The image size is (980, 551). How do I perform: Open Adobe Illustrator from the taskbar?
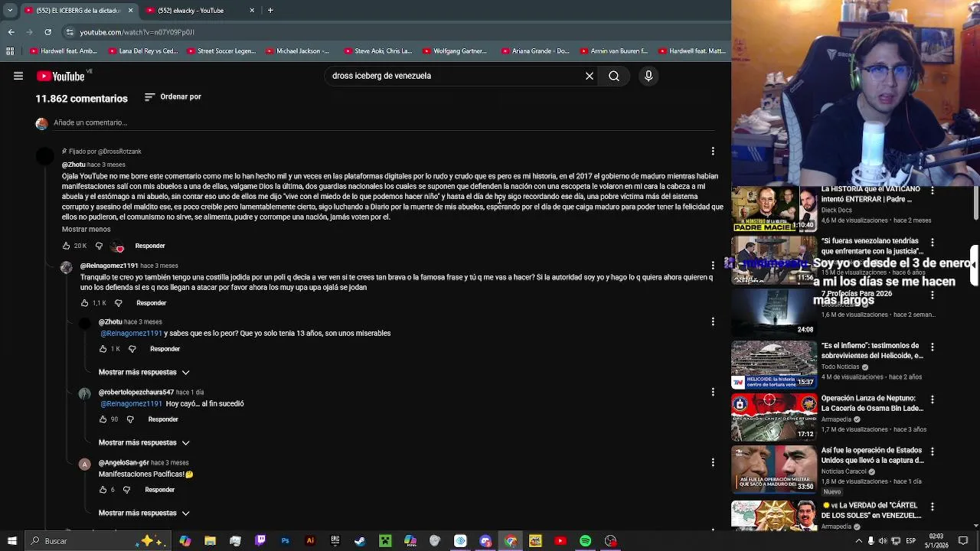(310, 541)
